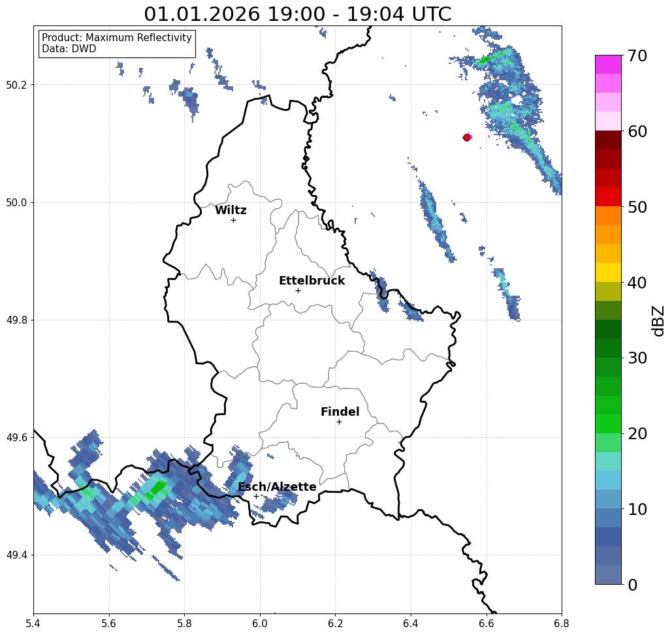Screen dimensions: 672x635
Task: Click the date and time title
Action: [x=298, y=14]
